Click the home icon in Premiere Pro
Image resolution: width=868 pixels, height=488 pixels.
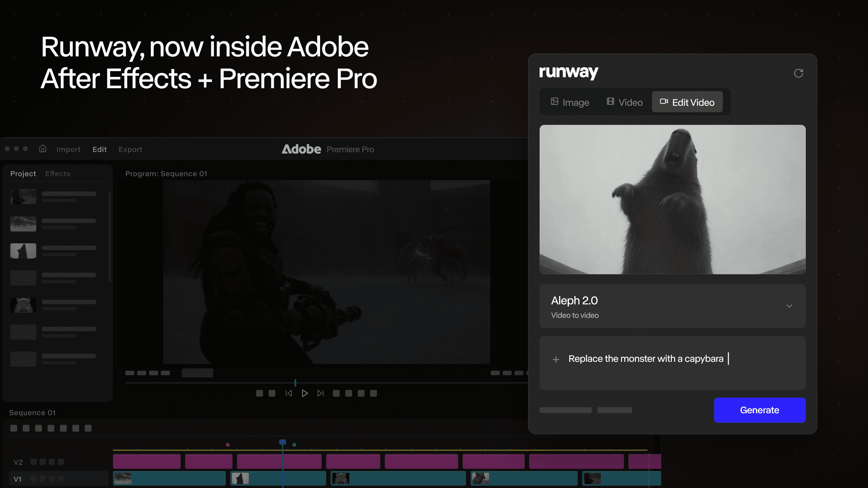43,149
